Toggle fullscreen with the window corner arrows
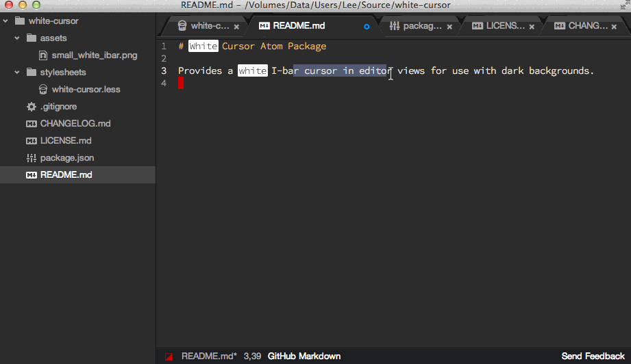The image size is (631, 364). click(625, 4)
